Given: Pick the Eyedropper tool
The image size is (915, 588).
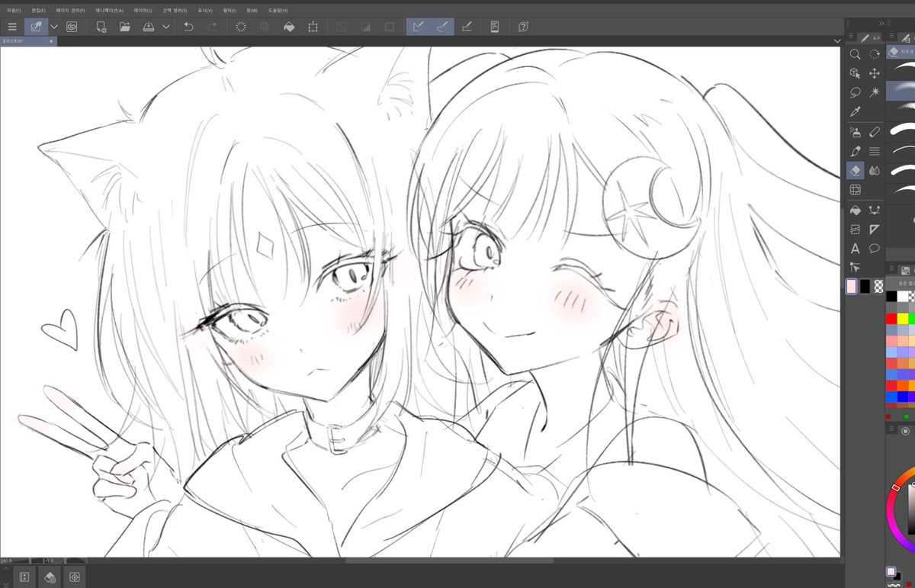Looking at the screenshot, I should [856, 111].
